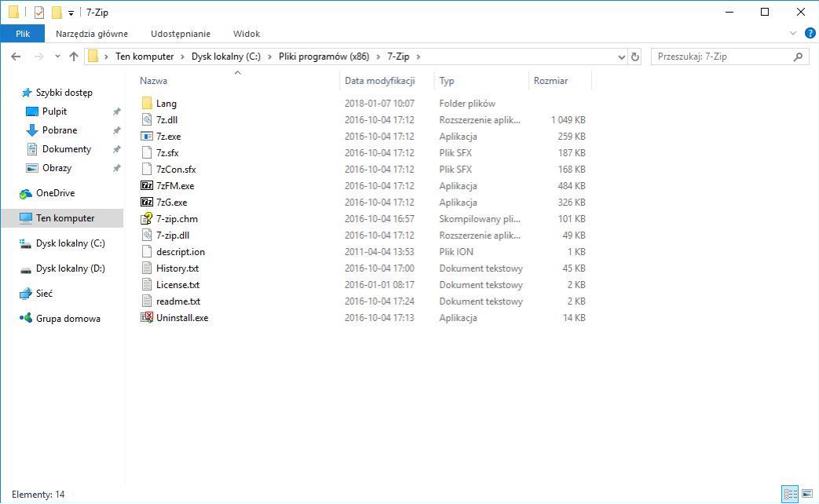Switch to details view layout
This screenshot has width=819, height=504.
coord(790,493)
